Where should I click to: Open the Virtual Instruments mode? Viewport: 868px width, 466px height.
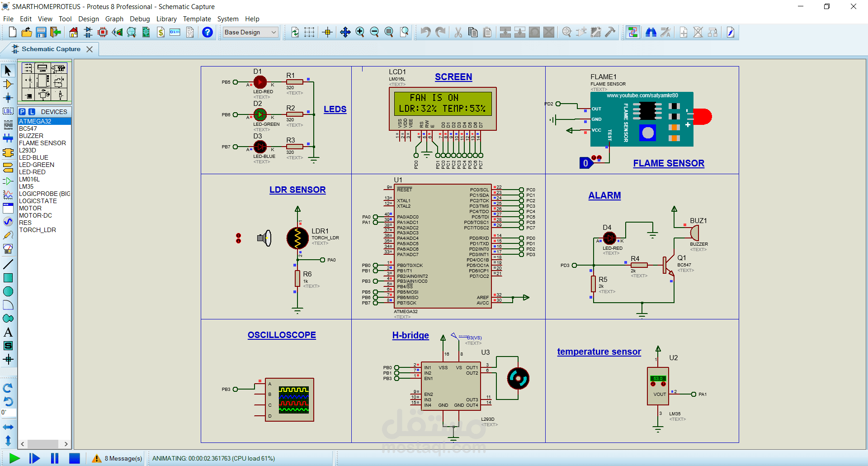8,249
